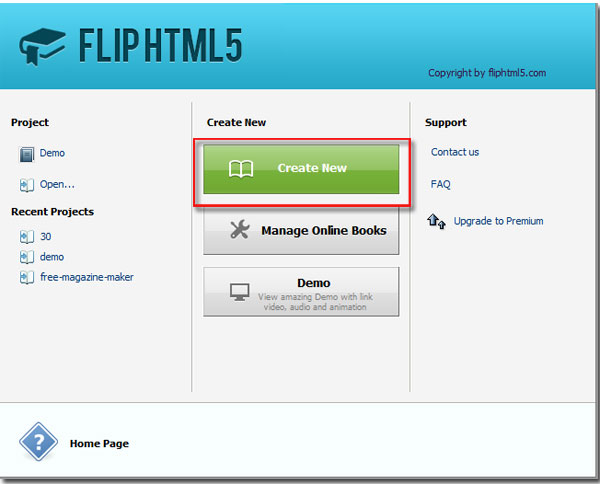Screen dimensions: 600x484
Task: Click the green Create New button
Action: pos(301,169)
